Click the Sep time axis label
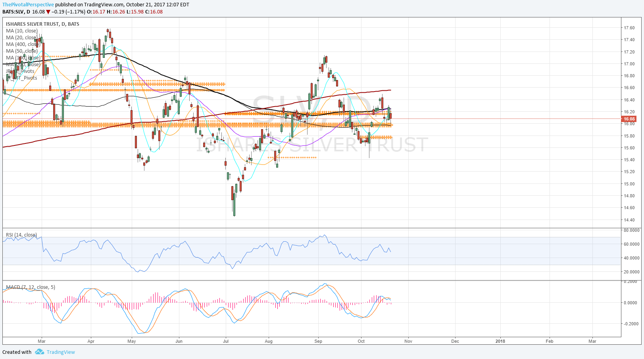The image size is (644, 359). tap(318, 341)
